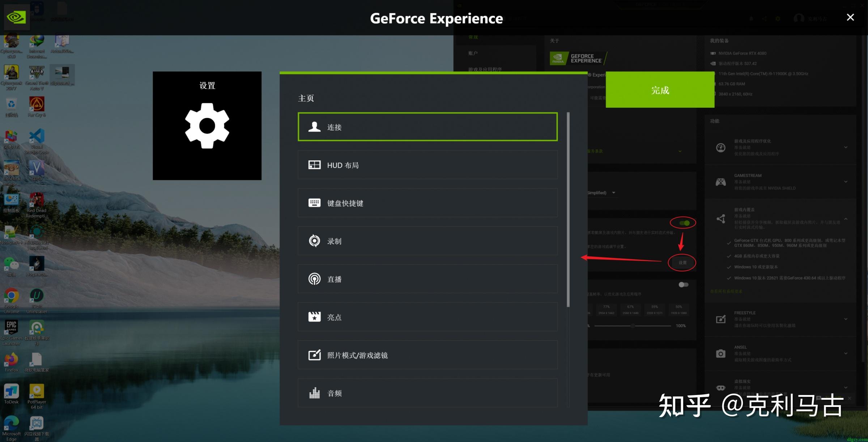Expand the 虚拟现实 feature chevron
The image size is (868, 442).
(x=846, y=387)
